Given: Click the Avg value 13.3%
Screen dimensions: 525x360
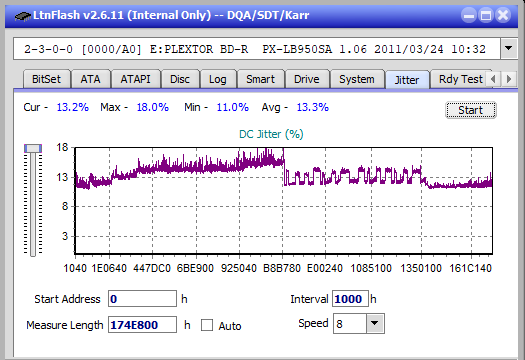Looking at the screenshot, I should pos(312,107).
